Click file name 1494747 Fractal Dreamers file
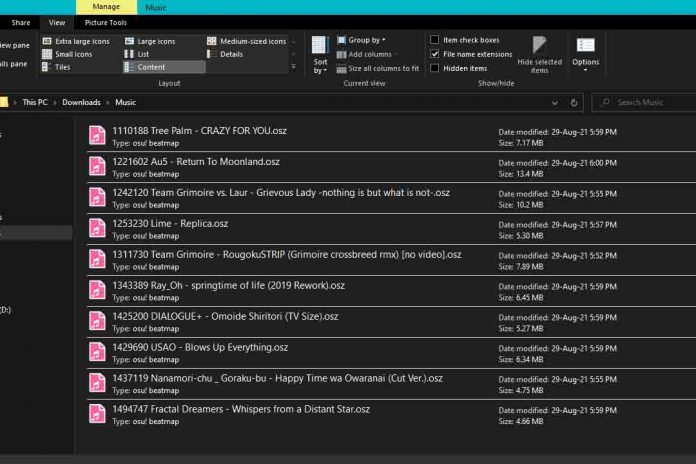 [x=241, y=409]
